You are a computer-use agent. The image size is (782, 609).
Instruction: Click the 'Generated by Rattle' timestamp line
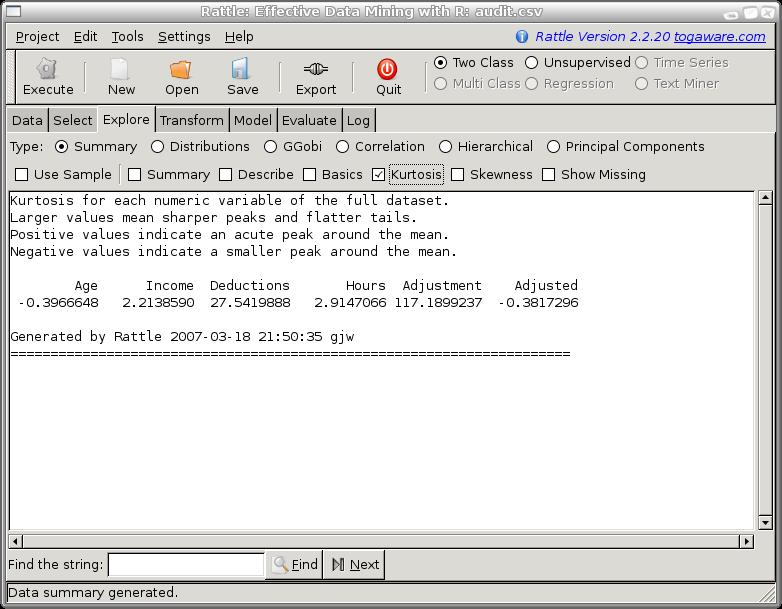click(182, 337)
